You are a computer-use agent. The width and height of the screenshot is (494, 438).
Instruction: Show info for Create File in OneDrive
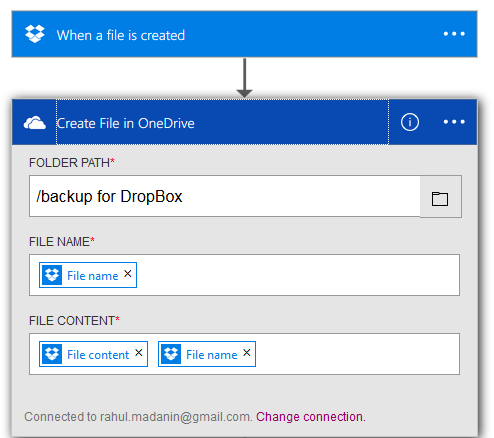click(410, 122)
